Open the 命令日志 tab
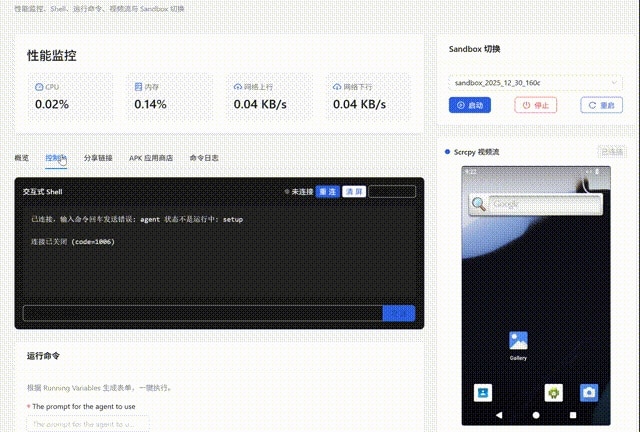 (204, 158)
